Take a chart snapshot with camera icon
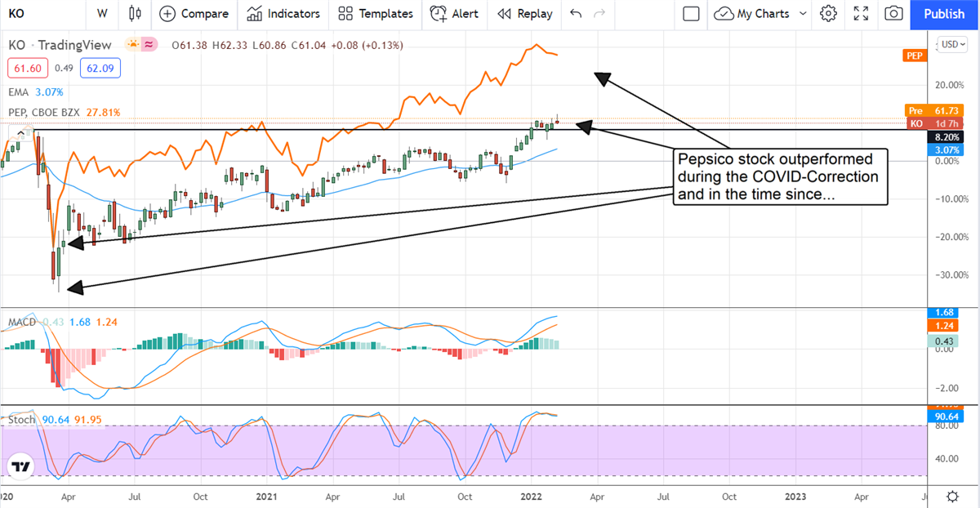Image resolution: width=980 pixels, height=508 pixels. (894, 14)
